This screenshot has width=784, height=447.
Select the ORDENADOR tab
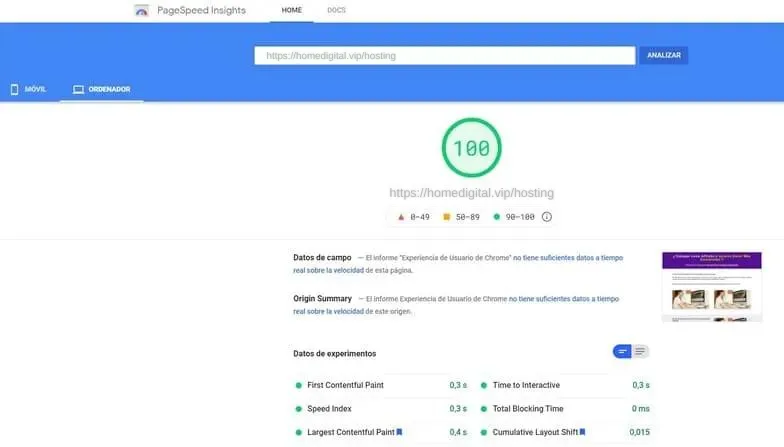coord(102,89)
